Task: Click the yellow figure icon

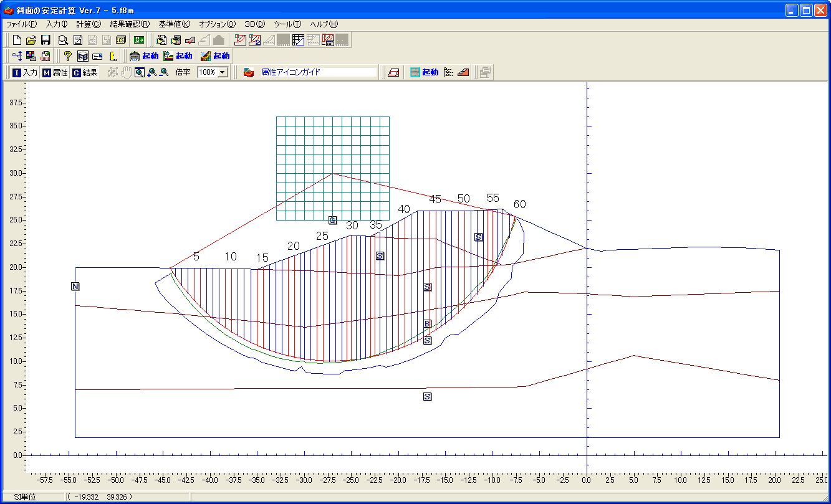Action: pos(113,56)
